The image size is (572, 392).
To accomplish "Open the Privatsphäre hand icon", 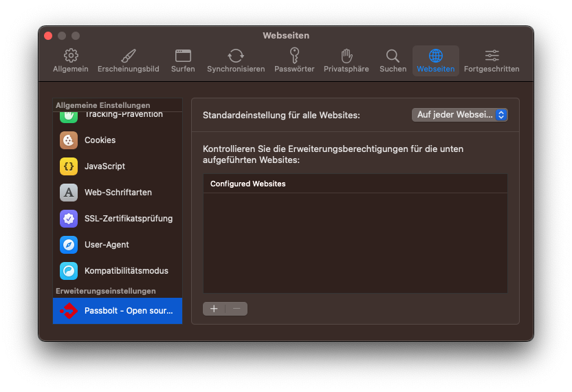I will coord(346,56).
